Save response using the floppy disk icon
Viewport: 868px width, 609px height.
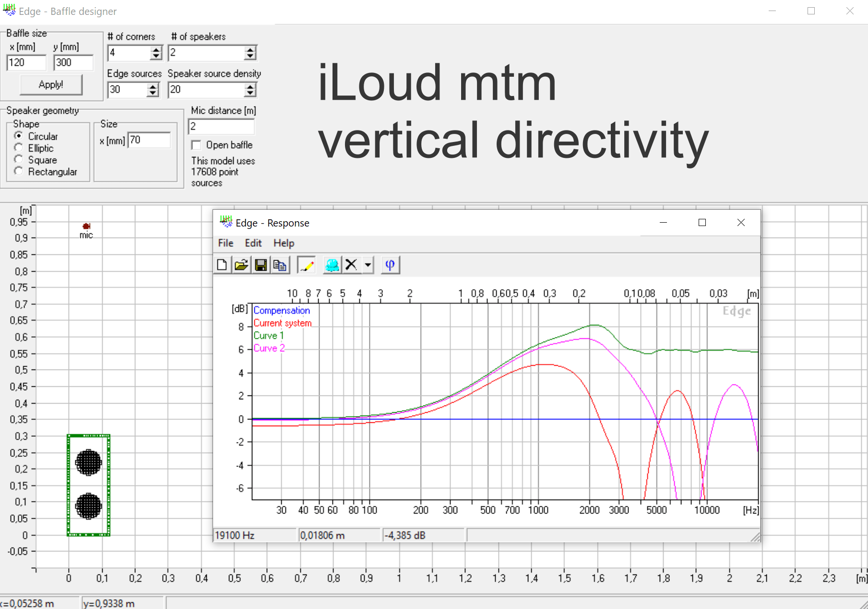point(261,265)
